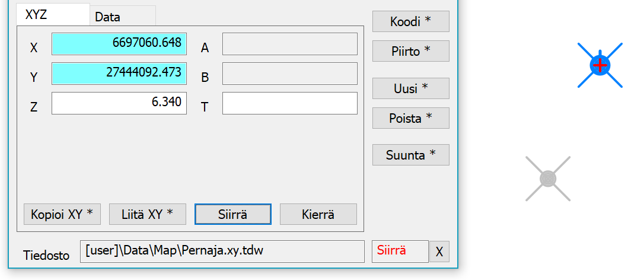Close the dialog with the X button
The image size is (644, 280).
point(439,252)
